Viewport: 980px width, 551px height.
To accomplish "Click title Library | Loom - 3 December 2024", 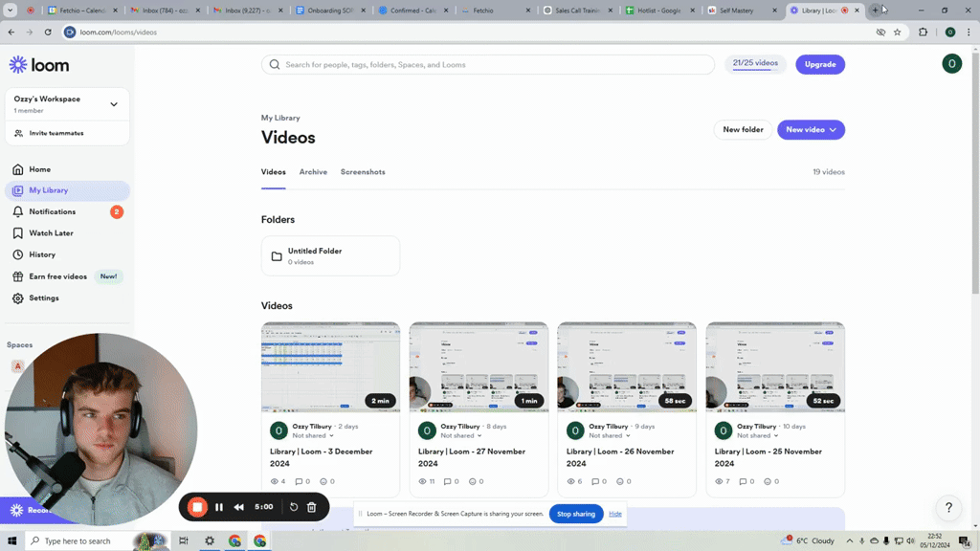I will (x=321, y=457).
